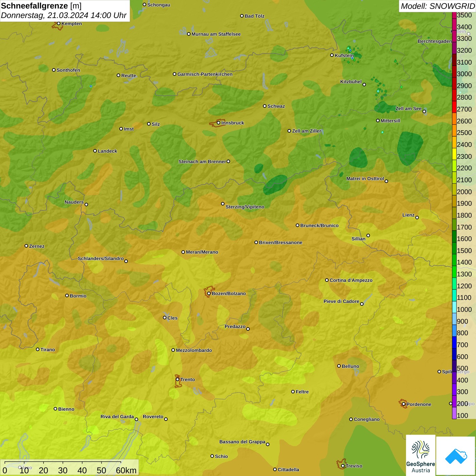Image resolution: width=476 pixels, height=476 pixels.
Task: Click the Mittersill label
Action: (x=390, y=121)
